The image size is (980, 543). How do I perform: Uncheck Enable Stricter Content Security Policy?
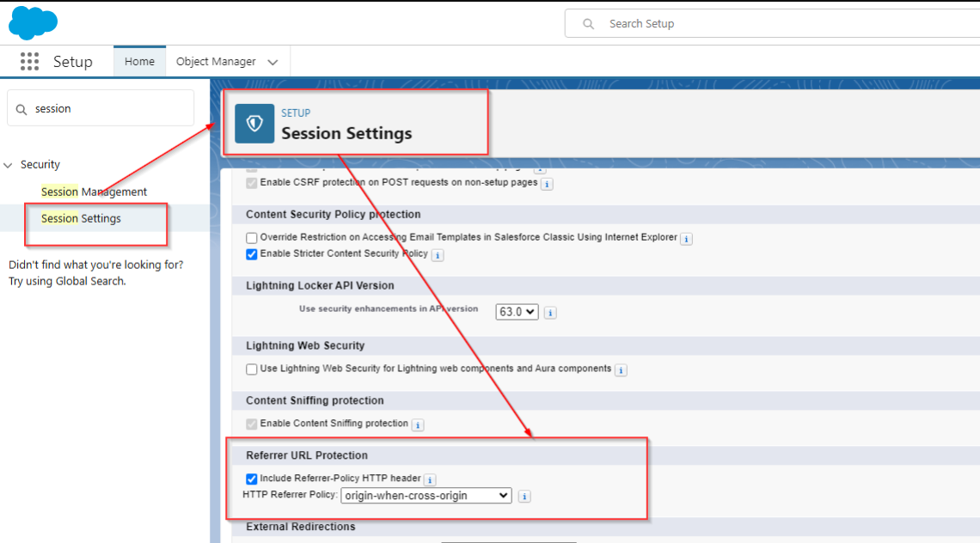pos(252,254)
